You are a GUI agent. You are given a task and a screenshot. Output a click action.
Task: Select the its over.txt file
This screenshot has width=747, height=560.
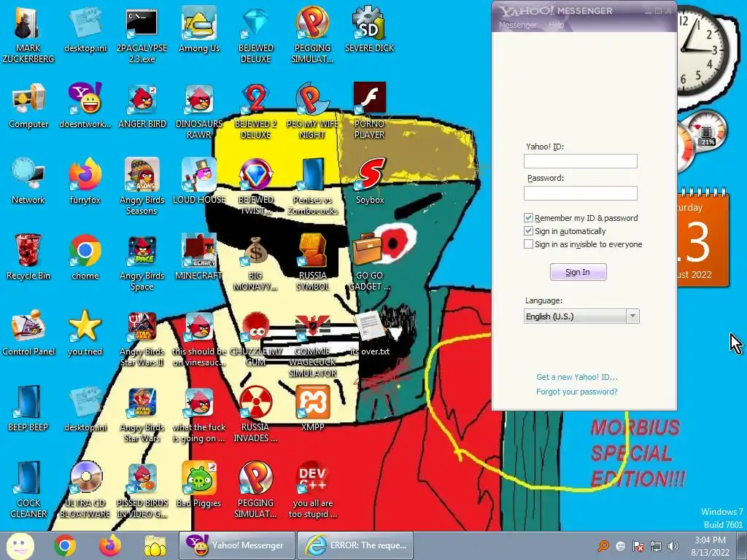click(370, 332)
